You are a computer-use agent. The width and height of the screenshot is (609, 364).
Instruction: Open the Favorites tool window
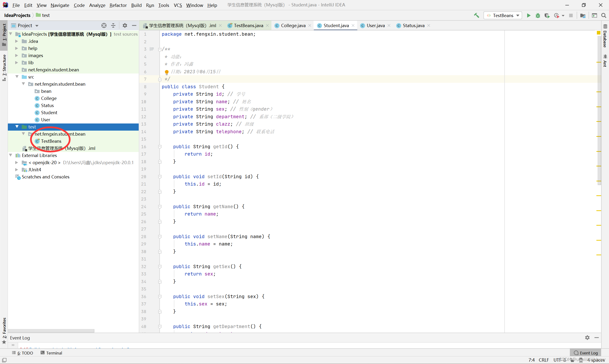pyautogui.click(x=4, y=331)
